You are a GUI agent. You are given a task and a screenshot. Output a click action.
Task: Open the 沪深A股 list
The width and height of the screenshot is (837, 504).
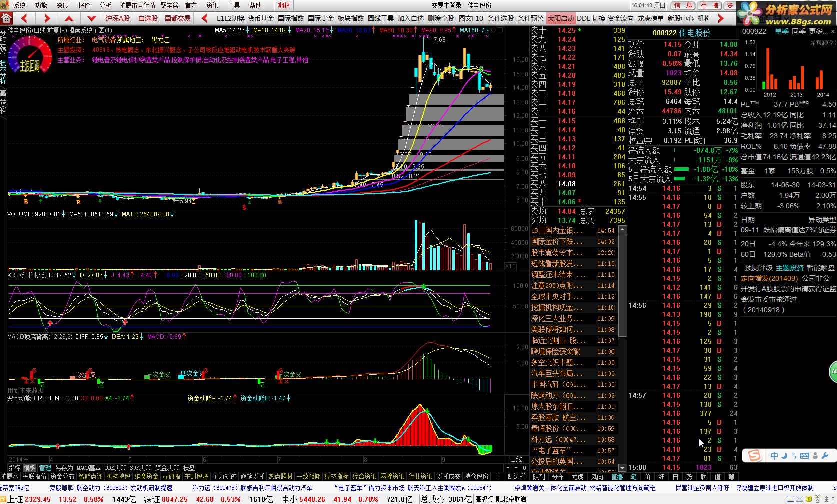117,18
